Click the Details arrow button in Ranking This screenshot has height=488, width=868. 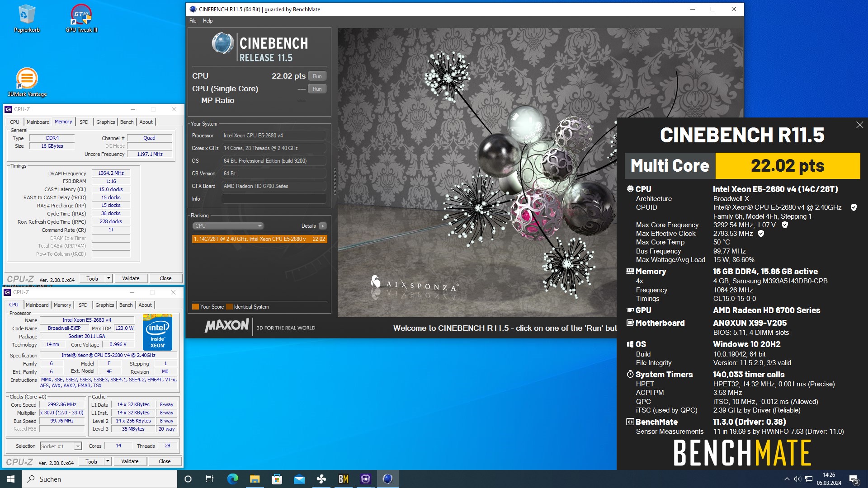pyautogui.click(x=322, y=226)
